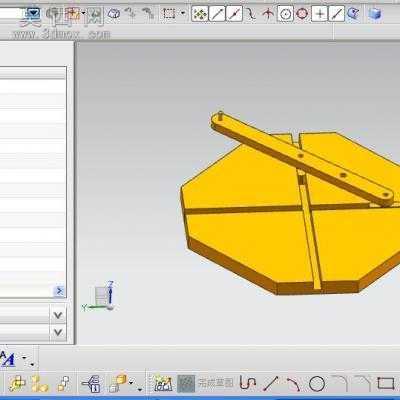Toggle Point on Face snap option
Image resolution: width=400 pixels, height=400 pixels.
[353, 14]
